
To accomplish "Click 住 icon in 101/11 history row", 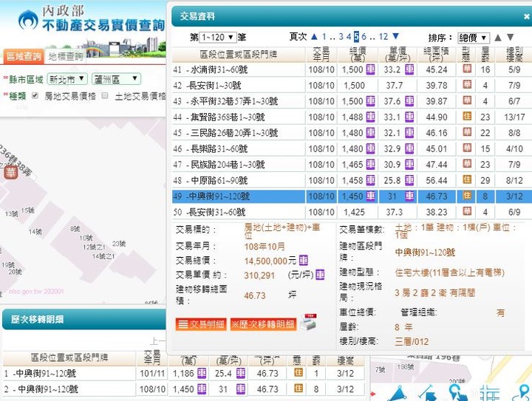I will [x=299, y=372].
